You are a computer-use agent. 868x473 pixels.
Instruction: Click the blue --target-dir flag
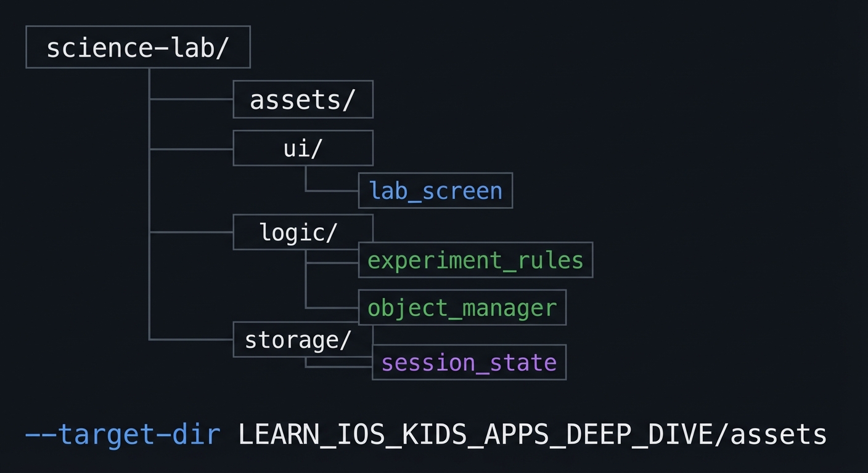click(x=123, y=435)
